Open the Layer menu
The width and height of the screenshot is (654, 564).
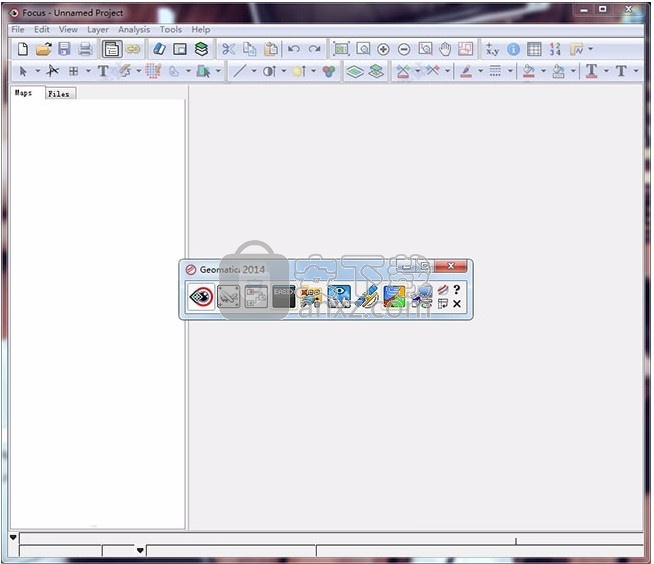click(x=98, y=30)
